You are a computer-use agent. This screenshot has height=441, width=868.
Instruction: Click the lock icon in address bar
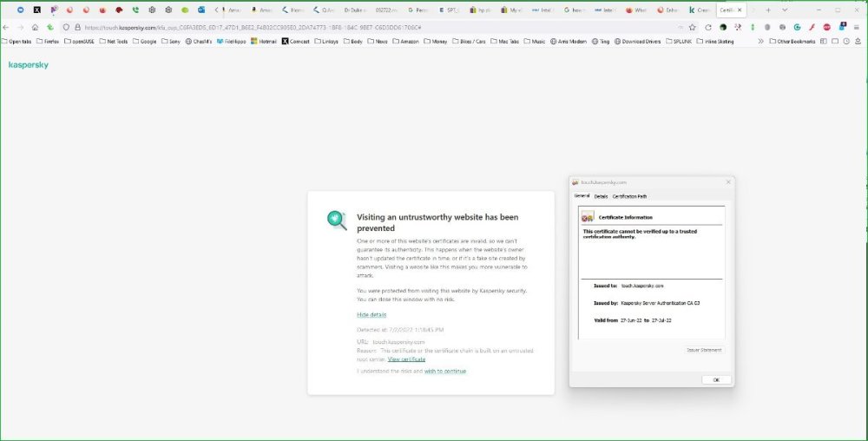point(78,27)
